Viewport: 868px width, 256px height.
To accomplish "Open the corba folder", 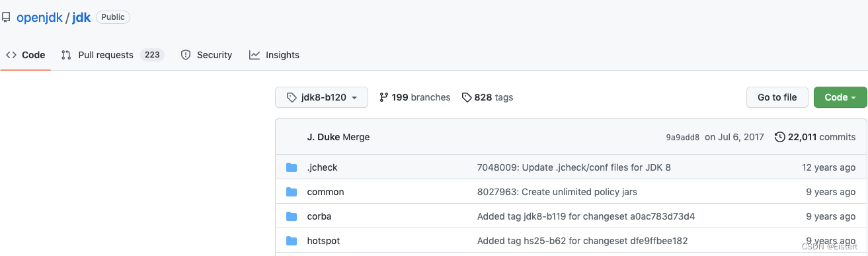I will pyautogui.click(x=319, y=216).
